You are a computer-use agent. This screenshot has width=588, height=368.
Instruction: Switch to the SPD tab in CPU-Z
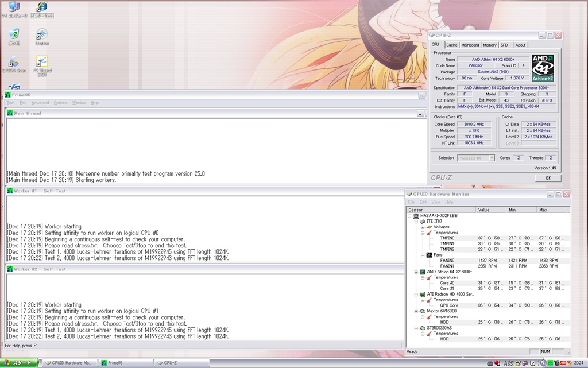pyautogui.click(x=504, y=45)
